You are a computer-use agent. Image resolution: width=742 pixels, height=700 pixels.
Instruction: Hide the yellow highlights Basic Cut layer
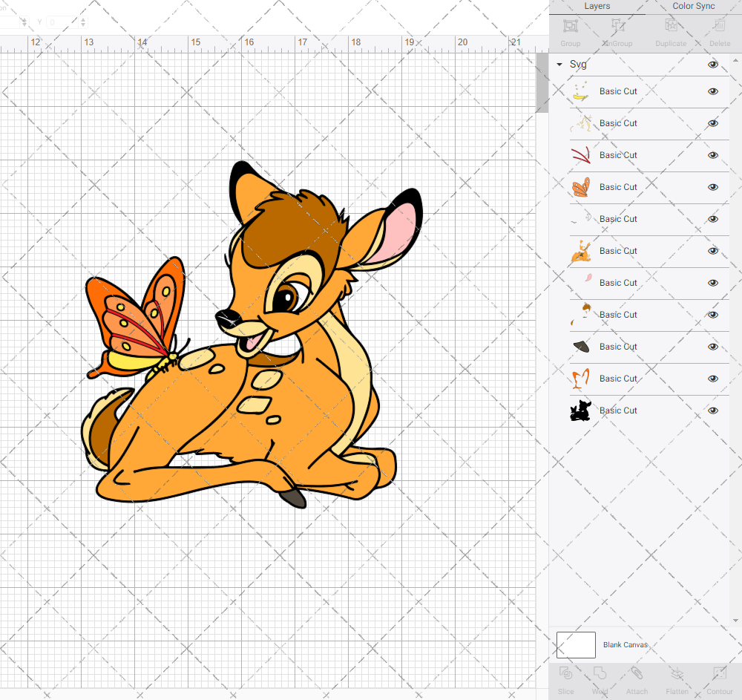(713, 91)
